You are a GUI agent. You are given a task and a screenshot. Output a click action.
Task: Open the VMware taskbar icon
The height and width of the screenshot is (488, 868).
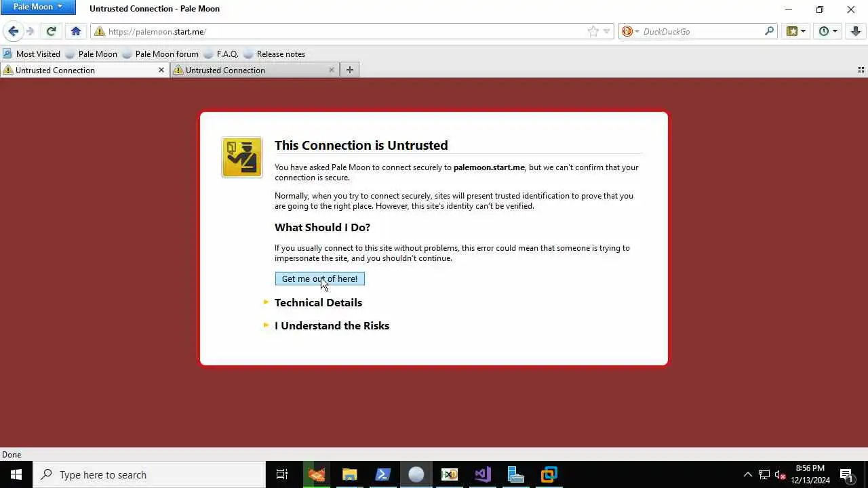(x=549, y=474)
